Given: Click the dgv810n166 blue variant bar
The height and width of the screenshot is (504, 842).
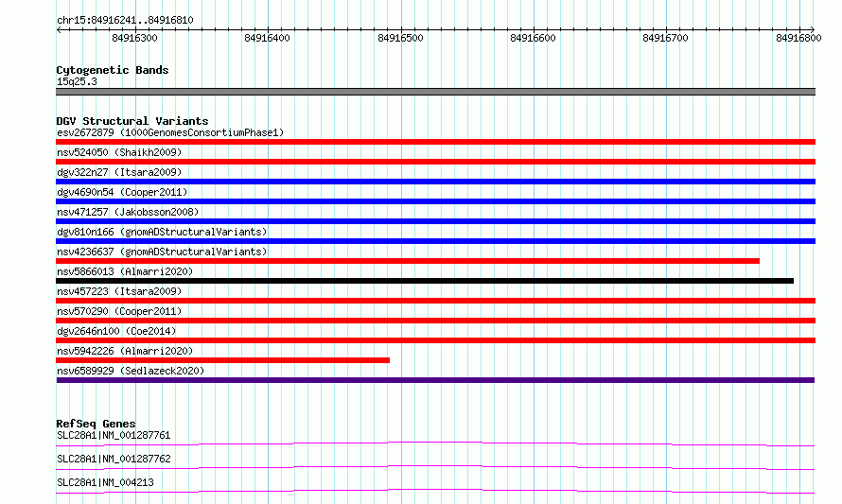Looking at the screenshot, I should click(x=435, y=241).
